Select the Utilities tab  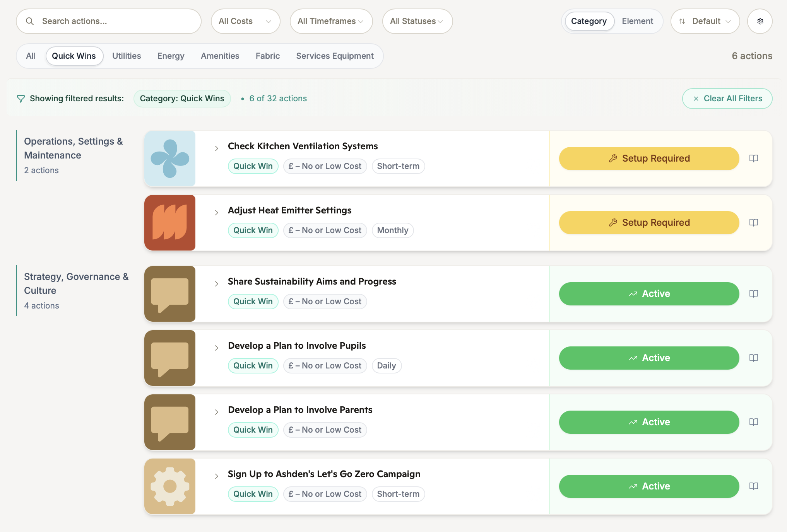click(x=127, y=56)
